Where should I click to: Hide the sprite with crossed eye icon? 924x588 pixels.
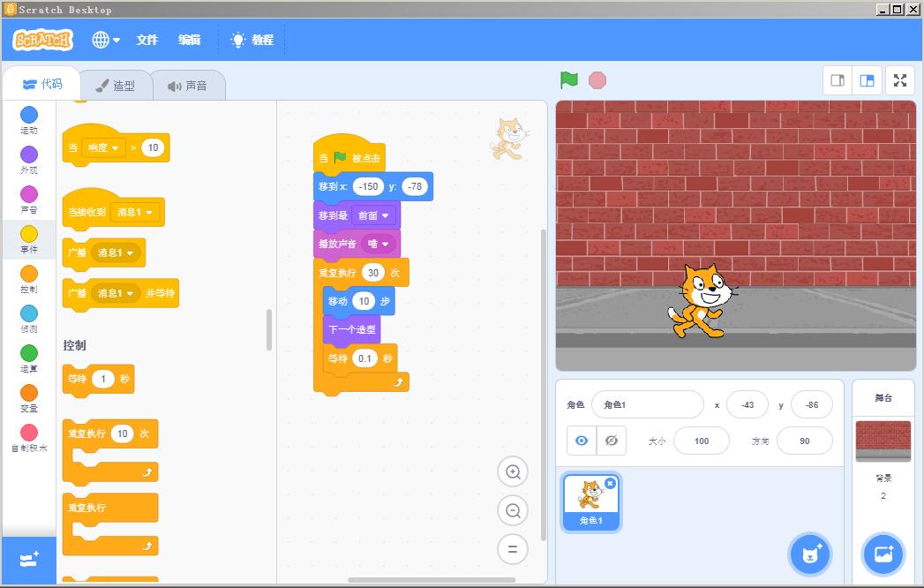[x=611, y=441]
